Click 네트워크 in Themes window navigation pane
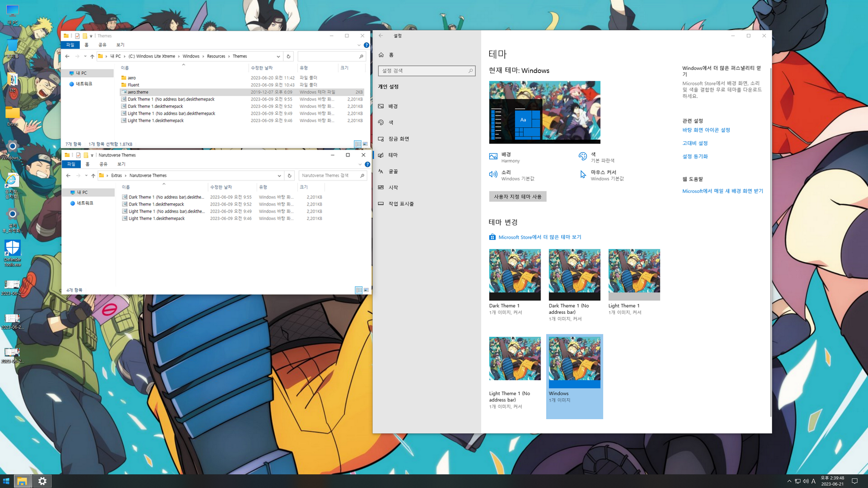This screenshot has height=488, width=868. point(84,84)
